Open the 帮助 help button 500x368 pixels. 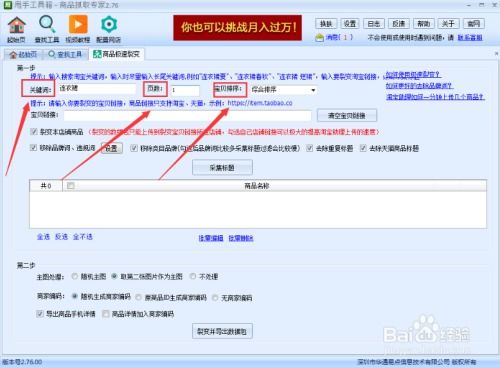pyautogui.click(x=423, y=24)
